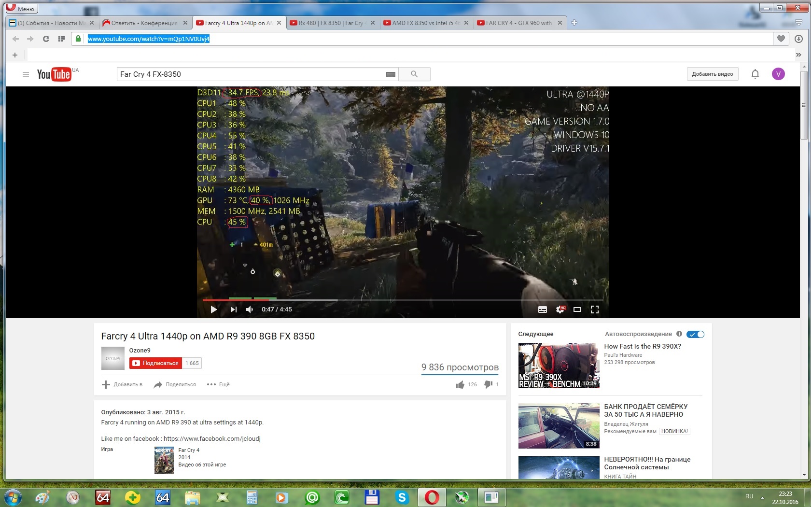Switch to the Ответить • Конференция tab
Screen dimensions: 812x507
tap(145, 23)
